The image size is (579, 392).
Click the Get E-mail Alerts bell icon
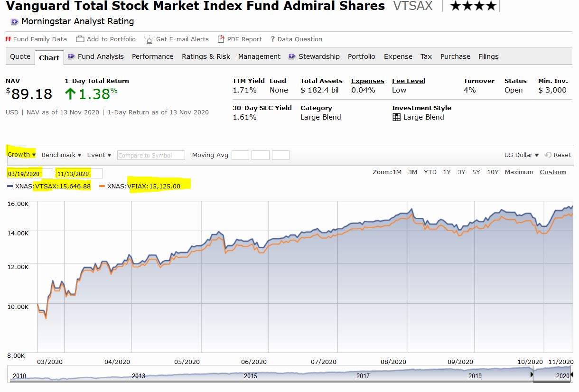(149, 39)
